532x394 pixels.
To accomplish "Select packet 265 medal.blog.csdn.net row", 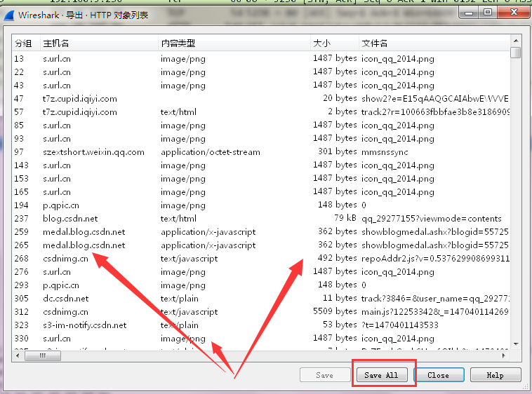I will click(260, 245).
